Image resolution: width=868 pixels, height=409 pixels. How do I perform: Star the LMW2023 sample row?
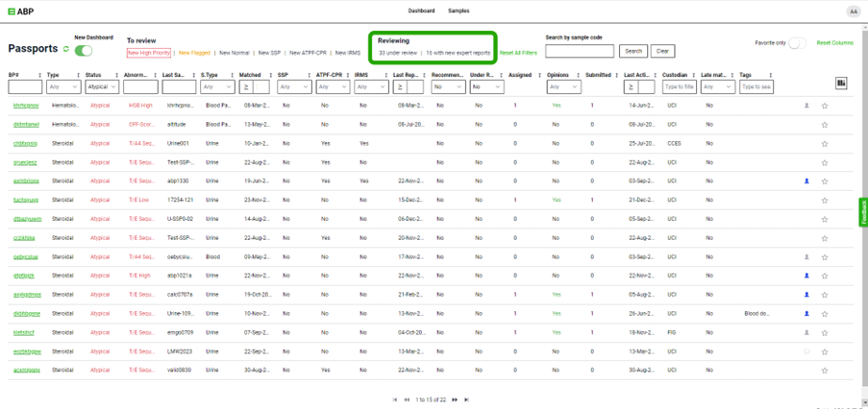click(825, 351)
